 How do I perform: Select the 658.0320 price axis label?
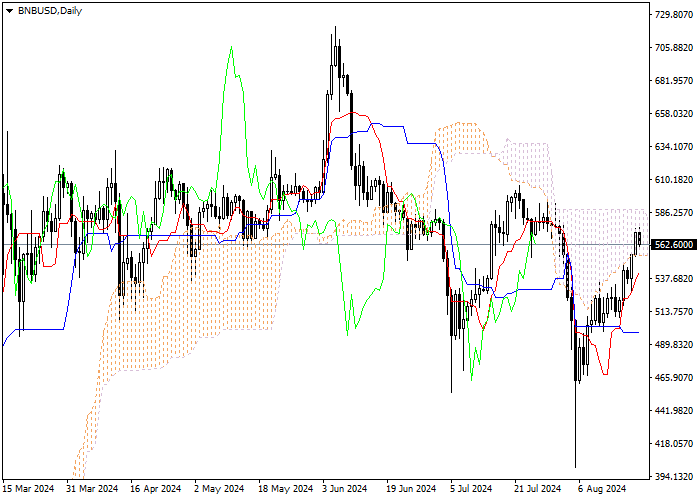pos(674,114)
